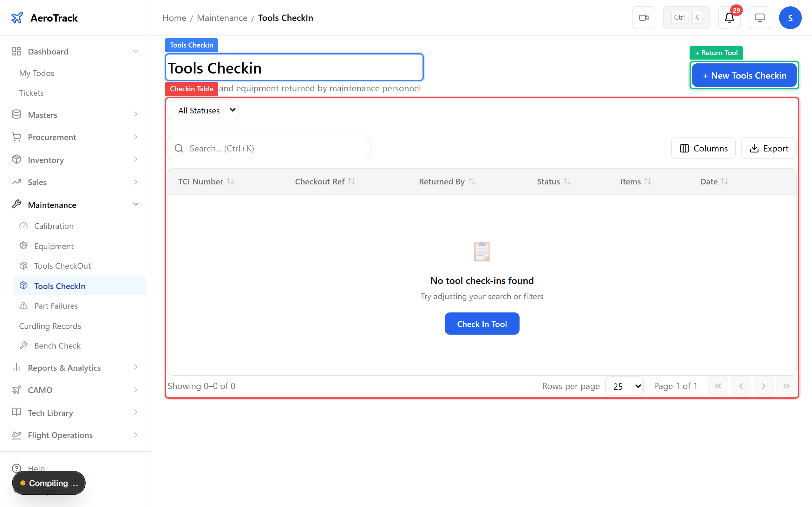Open the video camera icon in the header
This screenshot has height=507, width=812.
point(644,17)
